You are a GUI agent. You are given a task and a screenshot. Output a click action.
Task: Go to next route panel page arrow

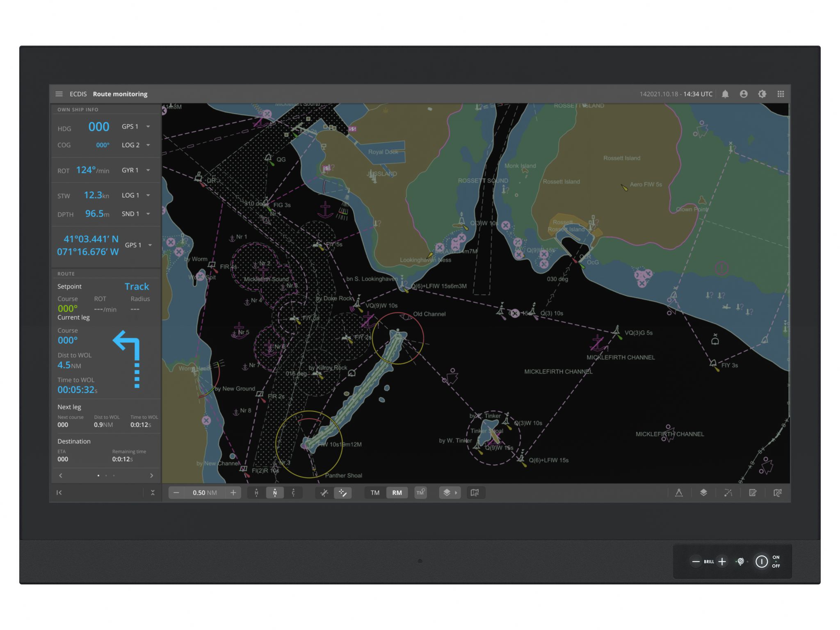click(x=151, y=475)
